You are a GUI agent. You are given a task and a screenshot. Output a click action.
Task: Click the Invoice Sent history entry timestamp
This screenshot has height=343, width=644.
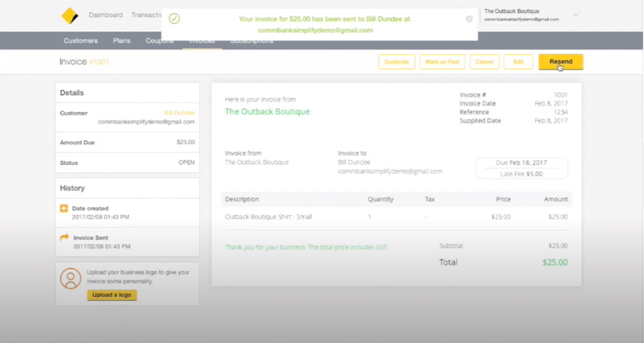click(102, 247)
